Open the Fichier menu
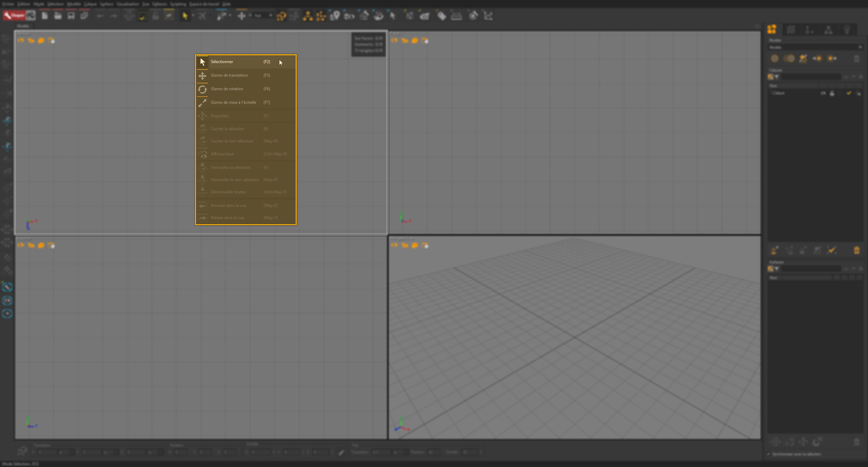 coord(8,4)
